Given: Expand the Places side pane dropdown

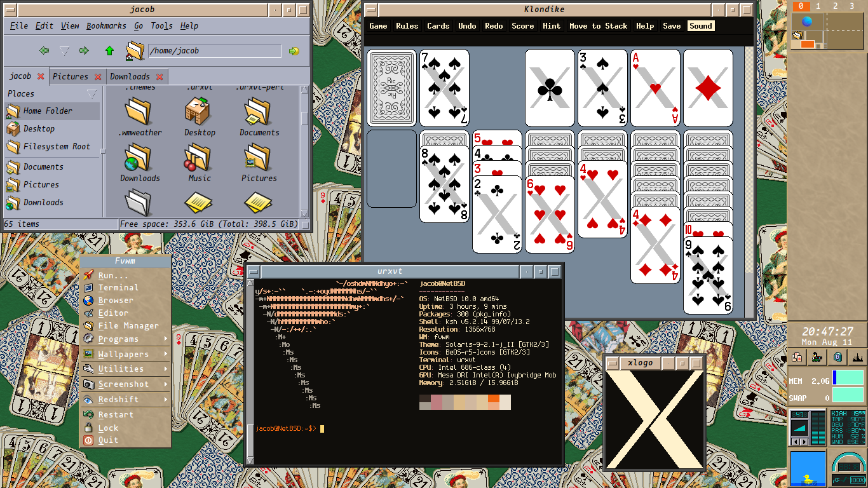Looking at the screenshot, I should pos(92,94).
